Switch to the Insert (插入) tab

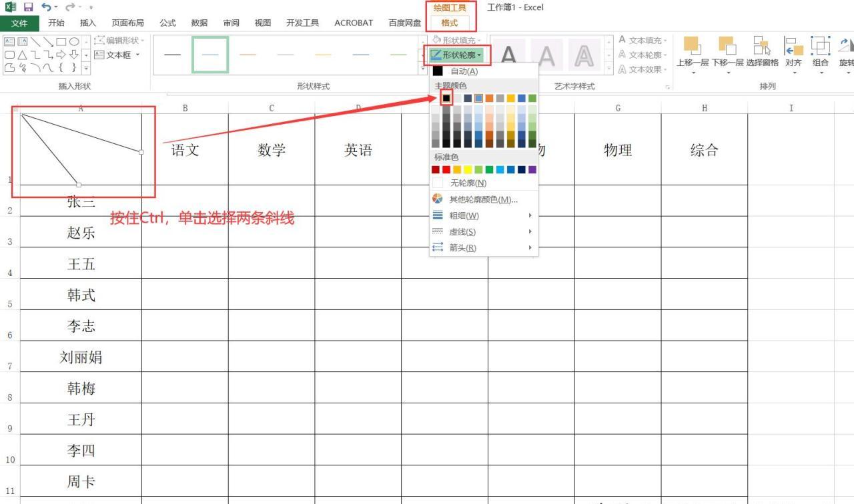pyautogui.click(x=88, y=23)
